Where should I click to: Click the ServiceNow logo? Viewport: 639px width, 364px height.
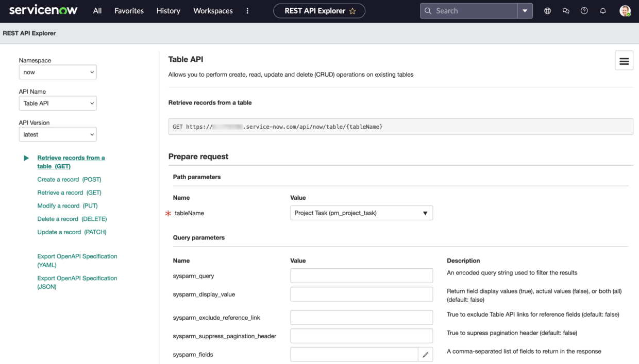43,10
